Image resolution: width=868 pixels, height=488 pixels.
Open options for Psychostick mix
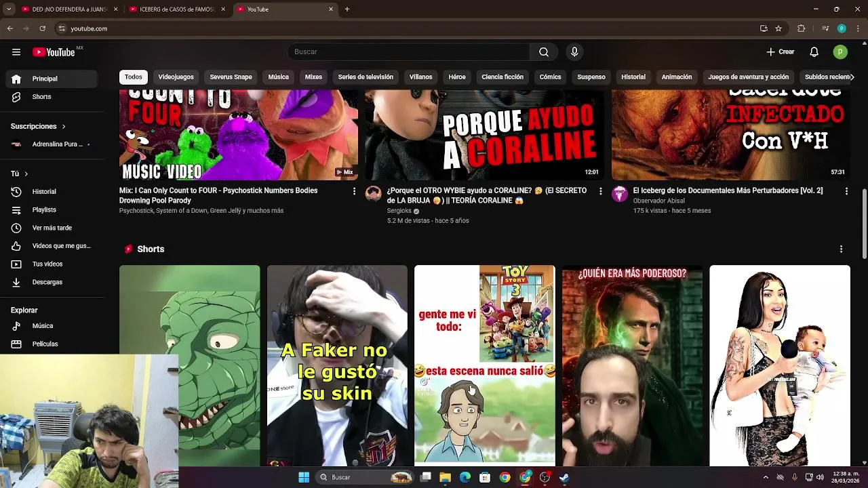tap(354, 192)
